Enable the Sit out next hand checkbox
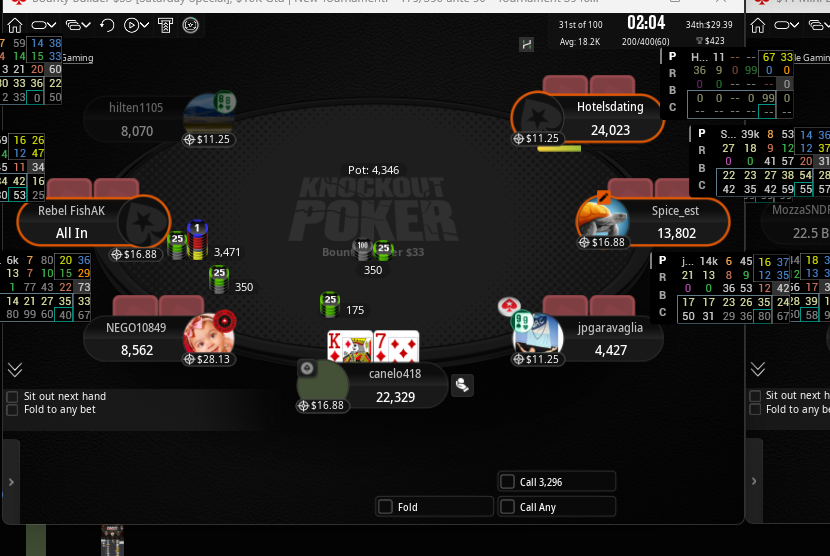830x556 pixels. [12, 396]
